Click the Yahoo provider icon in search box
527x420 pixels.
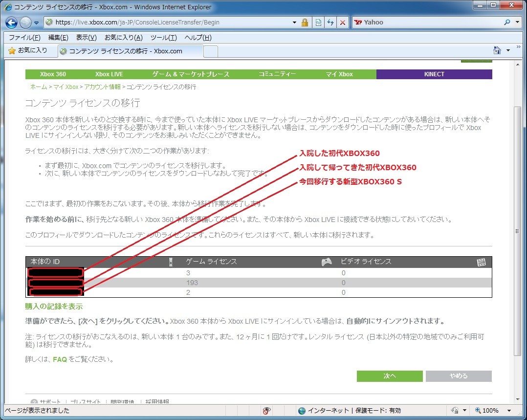click(358, 22)
